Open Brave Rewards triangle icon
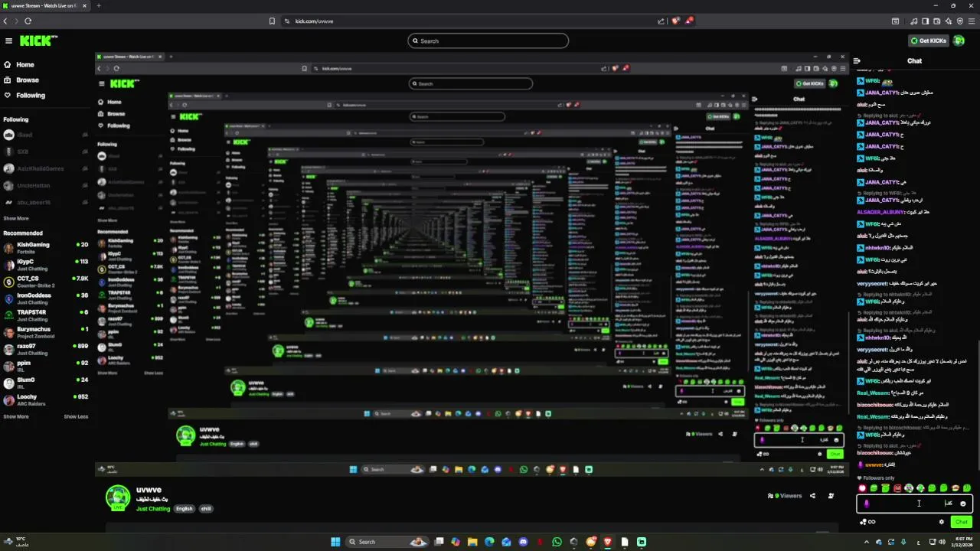 click(689, 21)
